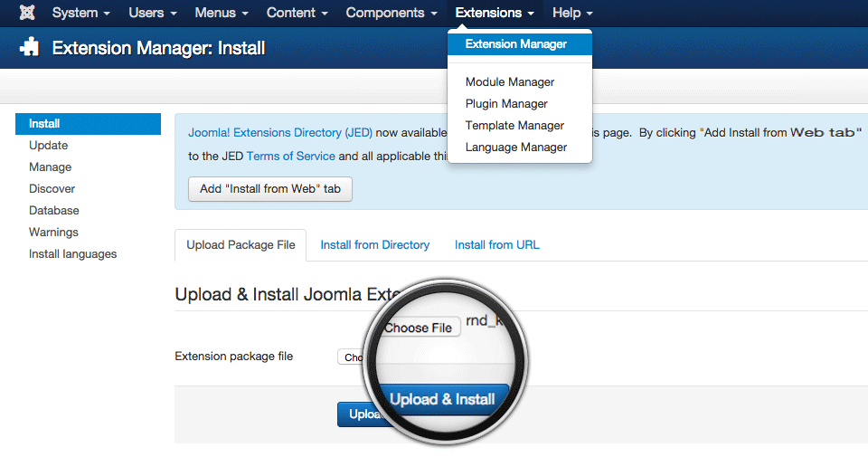Open the Terms of Service link
Viewport: 868px width, 476px height.
[x=290, y=157]
